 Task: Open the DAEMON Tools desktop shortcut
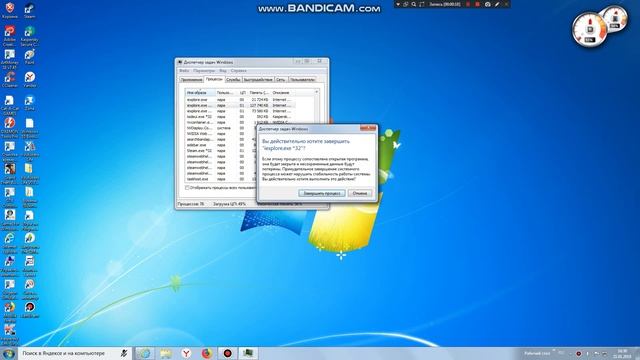[x=9, y=128]
